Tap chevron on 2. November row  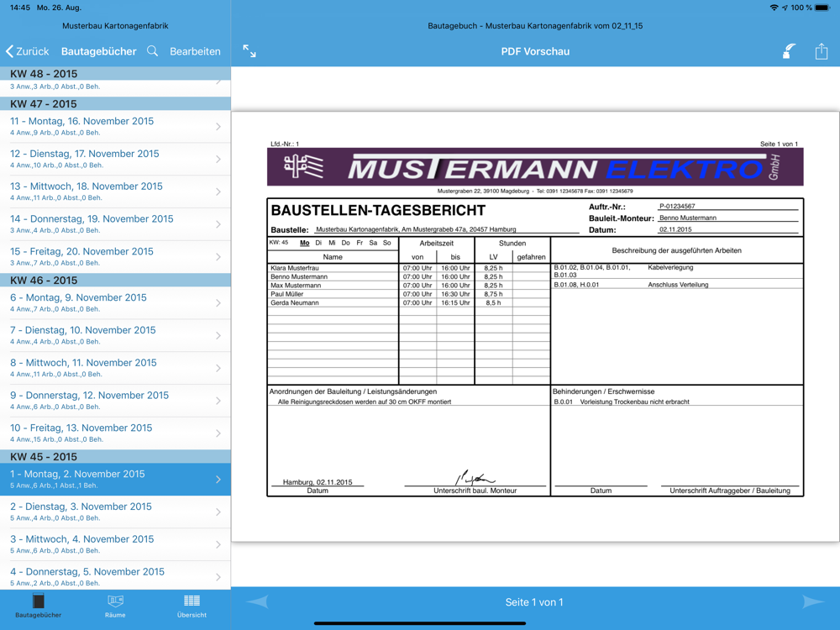218,480
